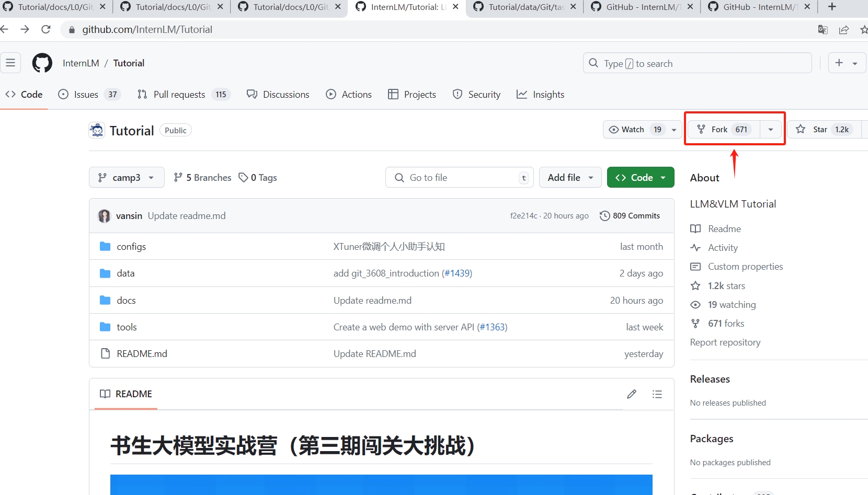Expand the create new dropdown caret
The width and height of the screenshot is (868, 495).
click(855, 63)
